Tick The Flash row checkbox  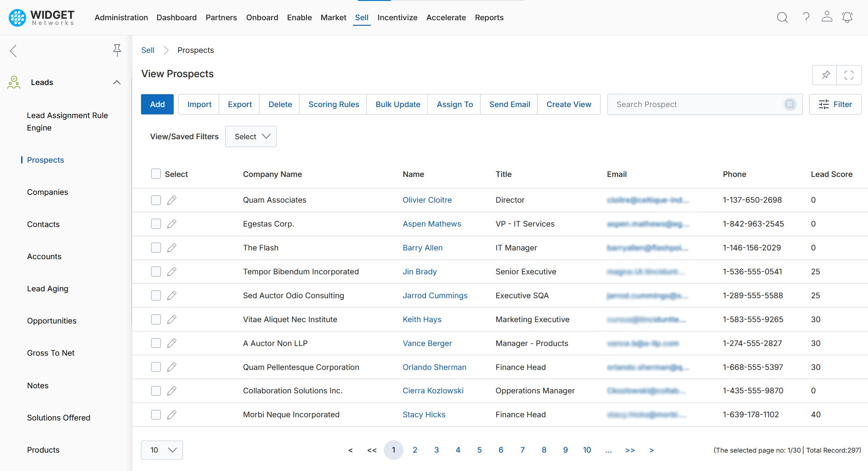(156, 248)
